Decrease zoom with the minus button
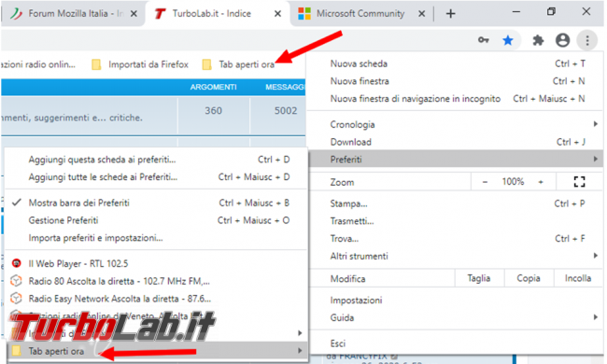The image size is (607, 364). point(485,182)
